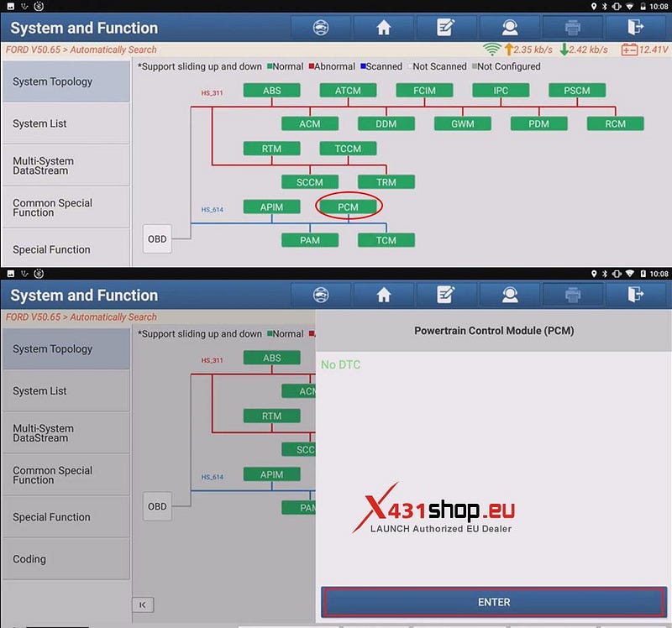Select the ACM module in upper topology
Image resolution: width=672 pixels, height=628 pixels.
pyautogui.click(x=310, y=123)
